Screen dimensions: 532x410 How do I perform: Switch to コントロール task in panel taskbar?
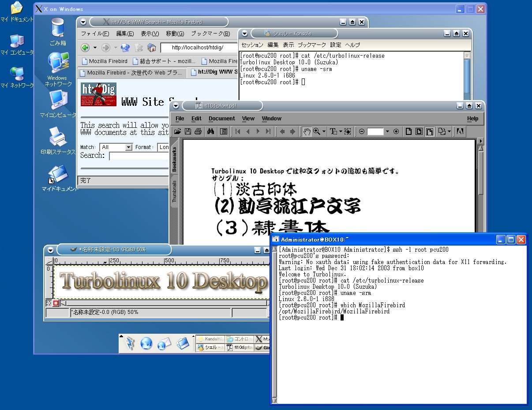tap(240, 339)
